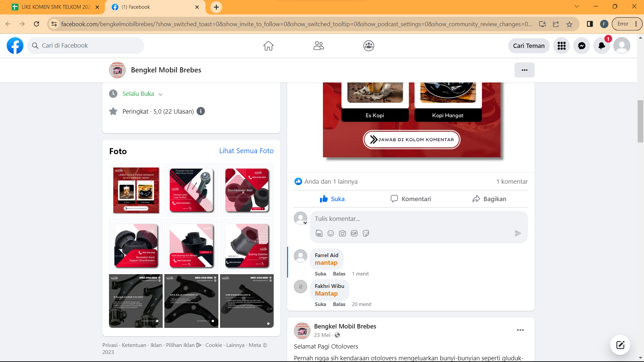Open the Facebook menu grid icon
Image resolution: width=644 pixels, height=362 pixels.
pos(561,46)
